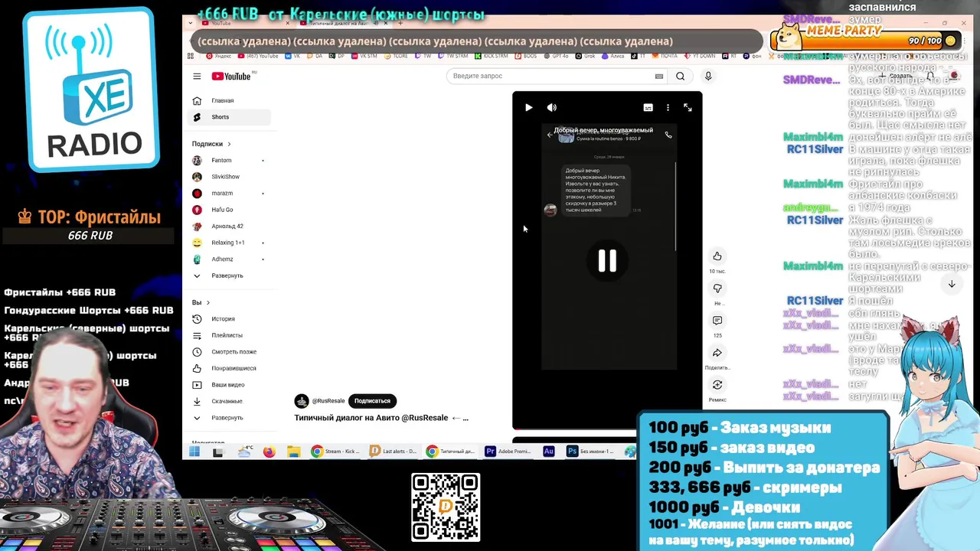
Task: Open the three-dot menu on Shorts player
Action: click(668, 108)
